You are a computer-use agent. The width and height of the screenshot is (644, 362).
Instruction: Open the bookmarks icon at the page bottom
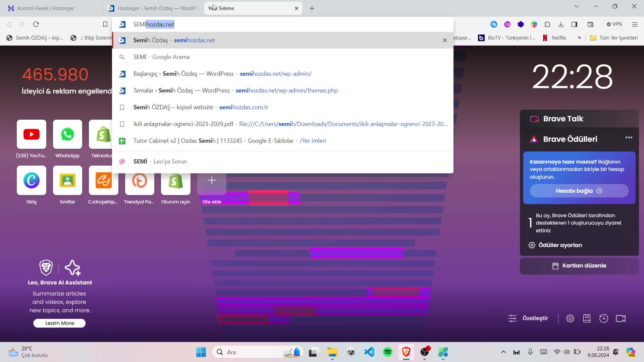coord(587,318)
